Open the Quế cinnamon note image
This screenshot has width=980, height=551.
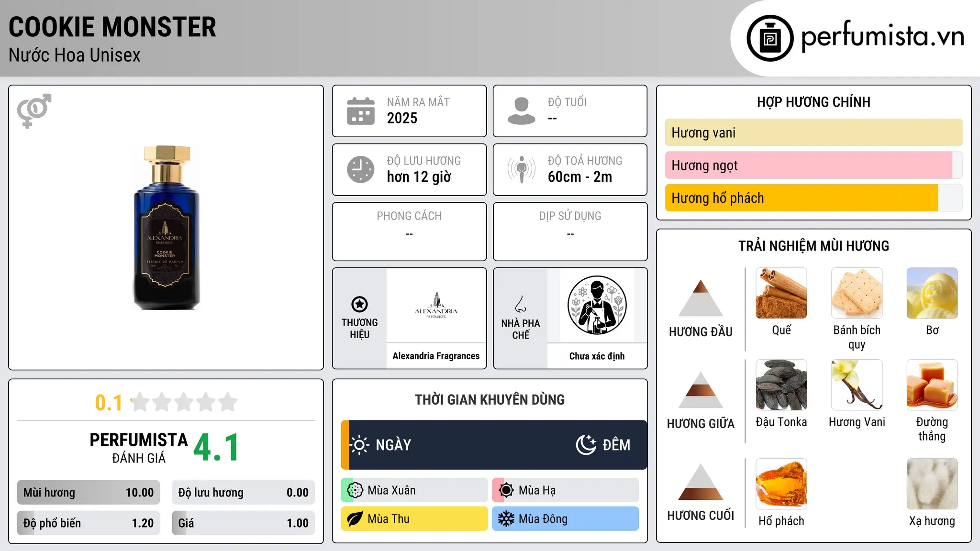(x=781, y=293)
